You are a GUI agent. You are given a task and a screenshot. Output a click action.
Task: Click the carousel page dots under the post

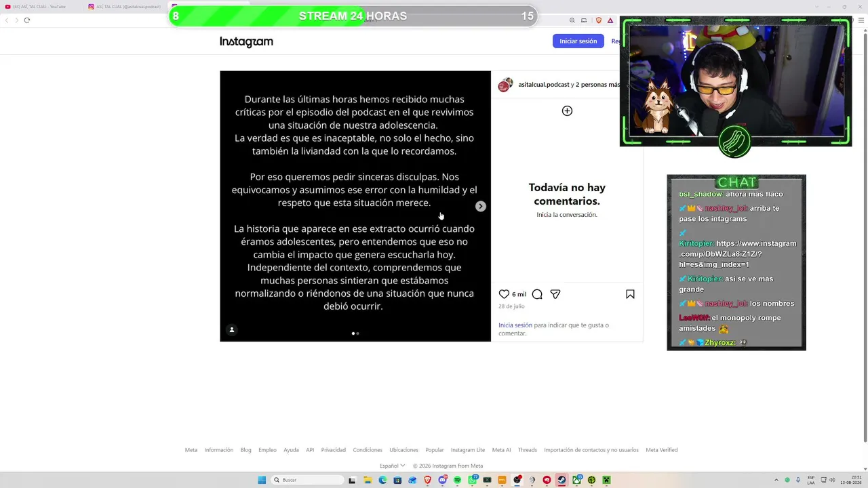click(355, 333)
